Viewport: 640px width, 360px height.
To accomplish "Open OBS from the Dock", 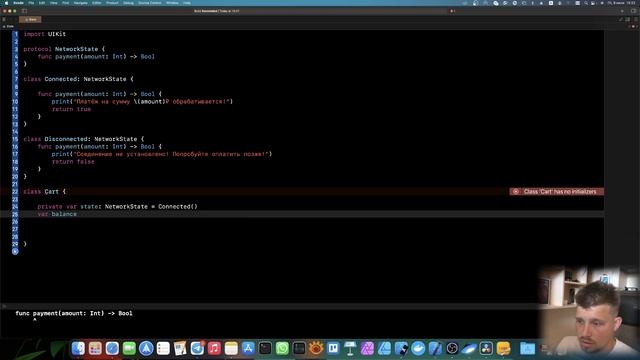I will (452, 348).
